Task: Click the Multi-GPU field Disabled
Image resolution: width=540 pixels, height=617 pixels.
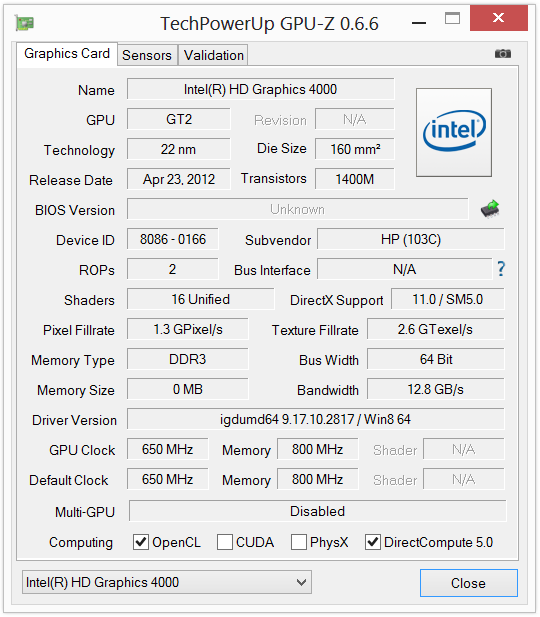Action: click(318, 511)
